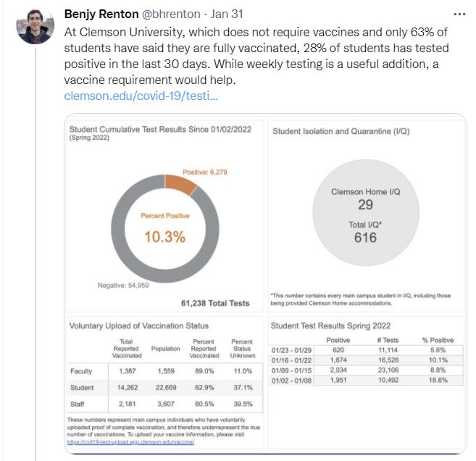The image size is (476, 461).
Task: Open the tweet's more options (three dots) menu
Action: pos(458,14)
